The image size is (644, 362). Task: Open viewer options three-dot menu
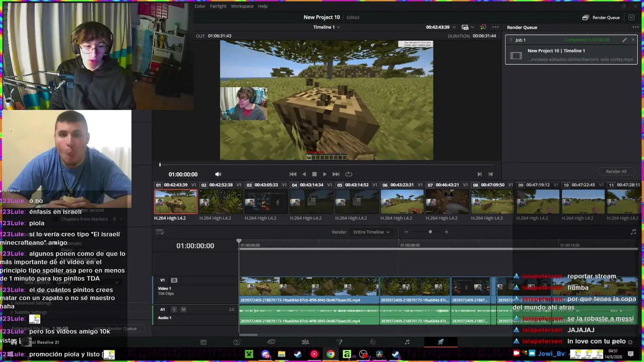(495, 27)
